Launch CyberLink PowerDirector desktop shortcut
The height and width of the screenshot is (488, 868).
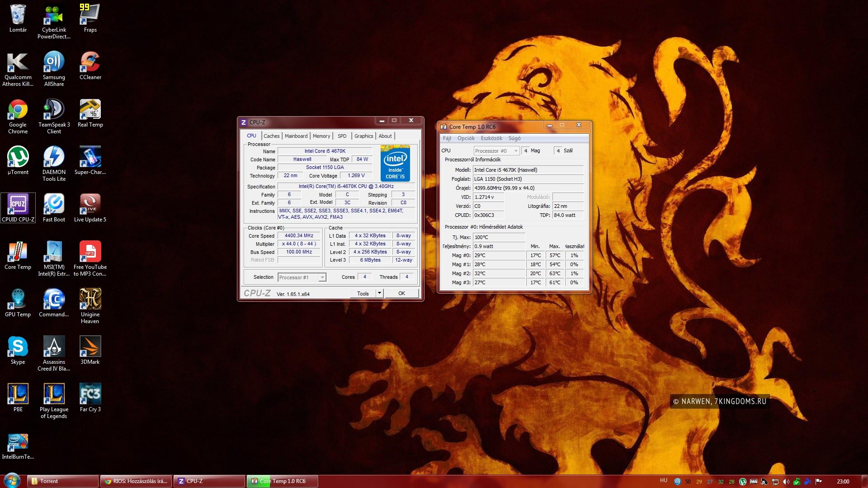54,22
